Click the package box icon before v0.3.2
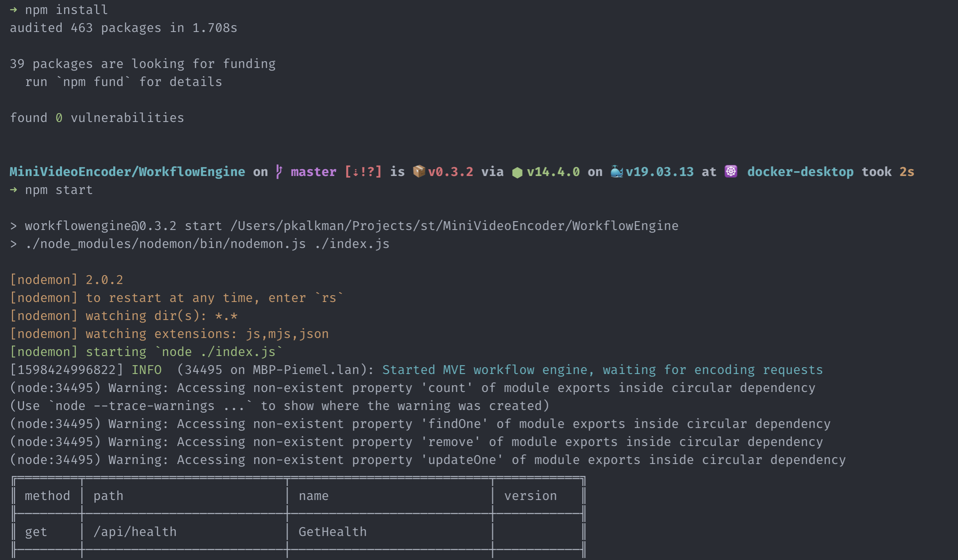958x560 pixels. tap(419, 172)
